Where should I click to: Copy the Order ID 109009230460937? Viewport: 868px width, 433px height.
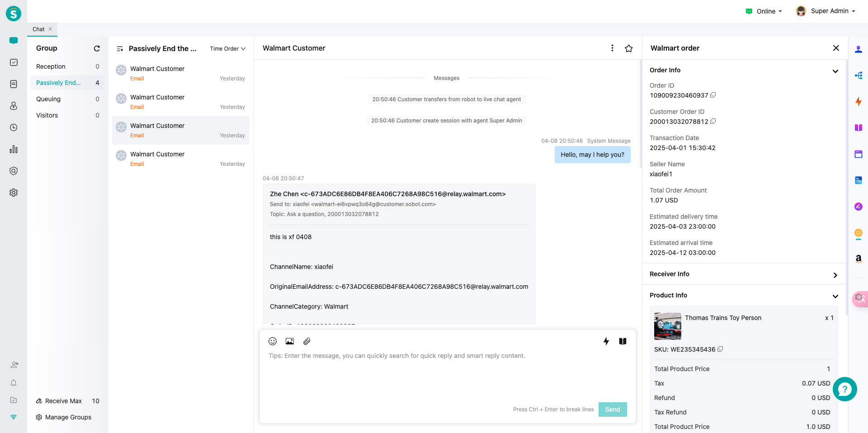pyautogui.click(x=713, y=95)
